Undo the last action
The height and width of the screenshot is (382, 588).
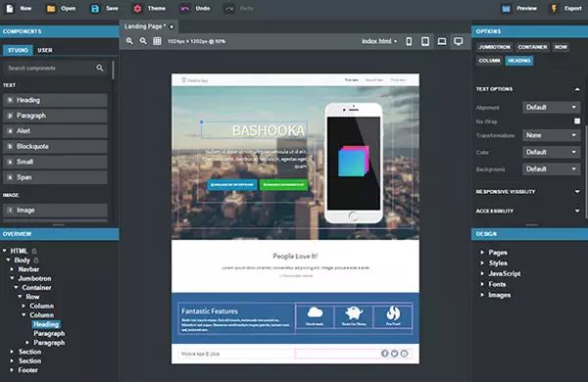[x=184, y=8]
